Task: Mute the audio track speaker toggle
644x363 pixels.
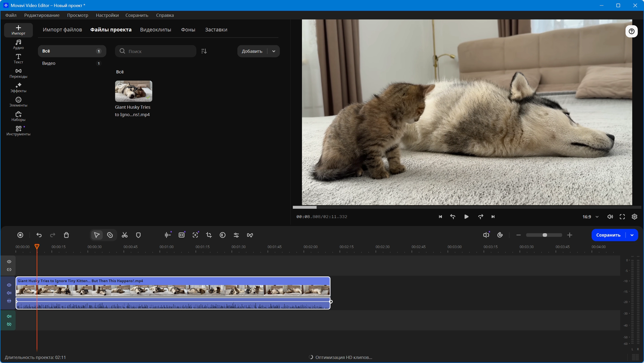Action: pos(9,316)
